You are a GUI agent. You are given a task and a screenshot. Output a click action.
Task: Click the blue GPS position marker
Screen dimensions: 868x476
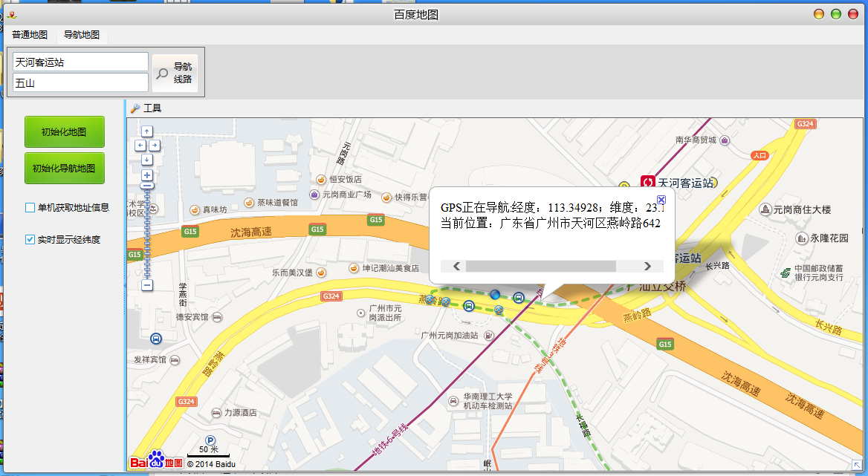click(x=495, y=295)
